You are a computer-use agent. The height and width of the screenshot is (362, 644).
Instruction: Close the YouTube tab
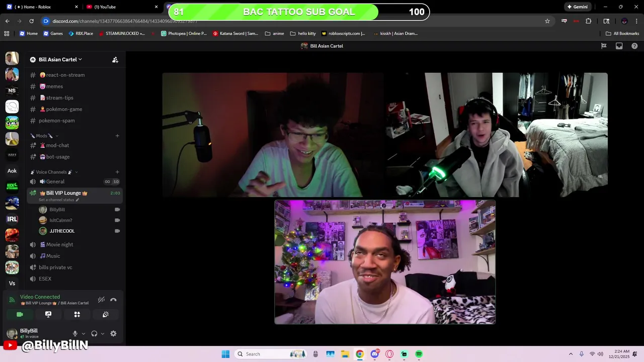[x=156, y=7]
